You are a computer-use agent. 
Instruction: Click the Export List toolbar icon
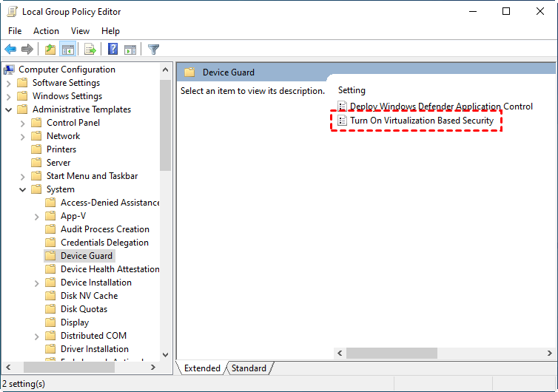[x=90, y=50]
